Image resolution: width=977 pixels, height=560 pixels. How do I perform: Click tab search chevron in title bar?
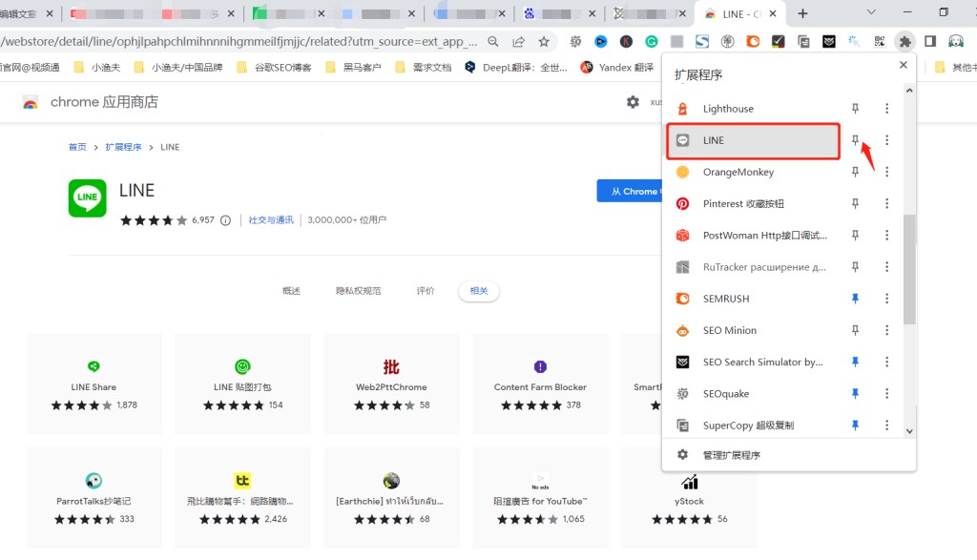coord(871,12)
